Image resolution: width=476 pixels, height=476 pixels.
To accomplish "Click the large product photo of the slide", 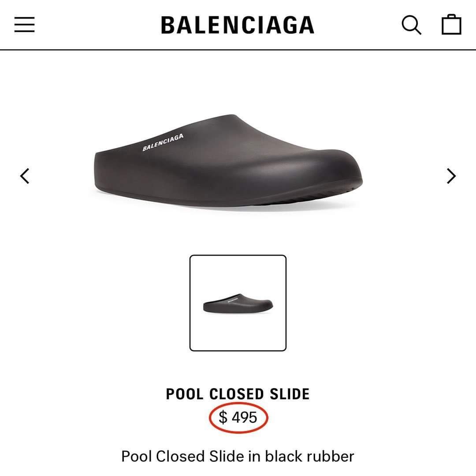I will (228, 161).
